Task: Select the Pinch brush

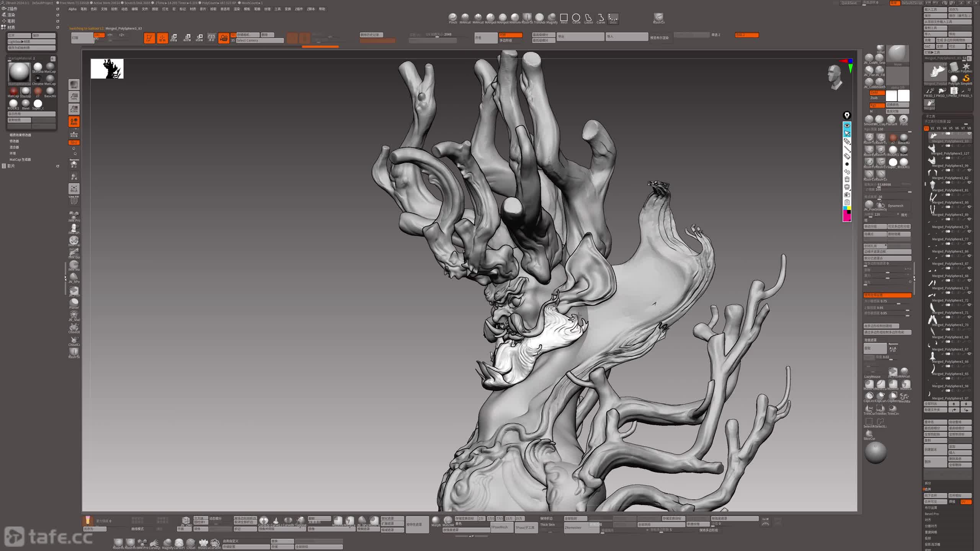Action: [453, 17]
